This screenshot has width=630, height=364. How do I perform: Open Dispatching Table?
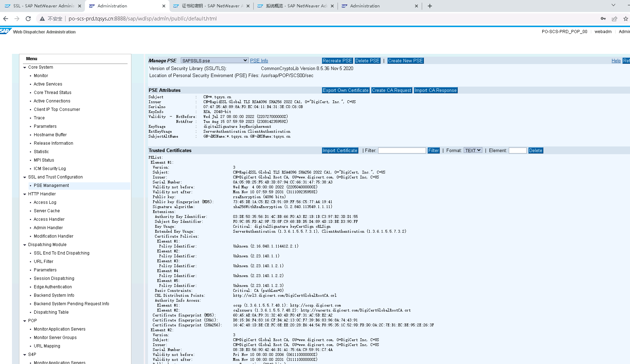(x=51, y=312)
